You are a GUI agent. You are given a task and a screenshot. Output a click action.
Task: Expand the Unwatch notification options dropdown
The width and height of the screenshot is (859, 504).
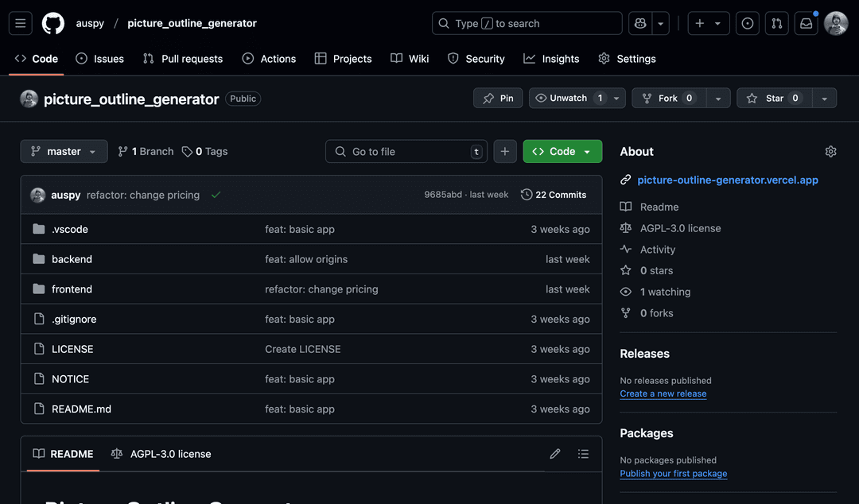pyautogui.click(x=616, y=98)
